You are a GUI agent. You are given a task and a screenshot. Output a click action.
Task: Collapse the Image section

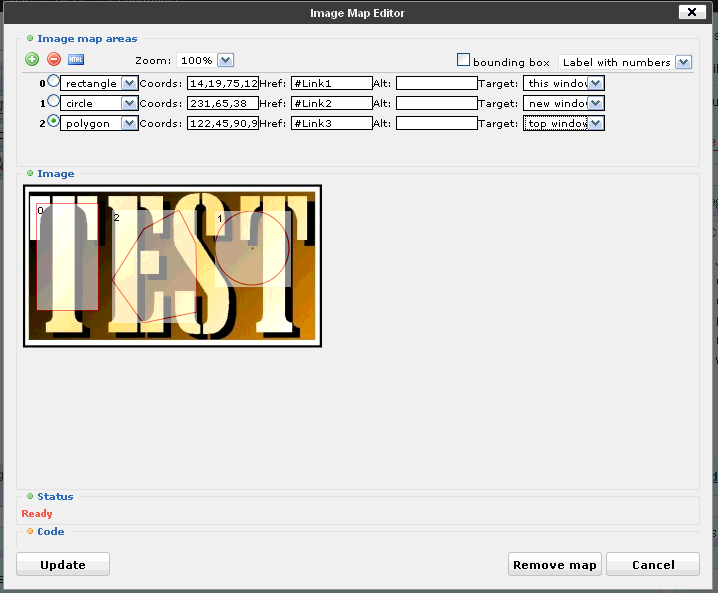(51, 174)
